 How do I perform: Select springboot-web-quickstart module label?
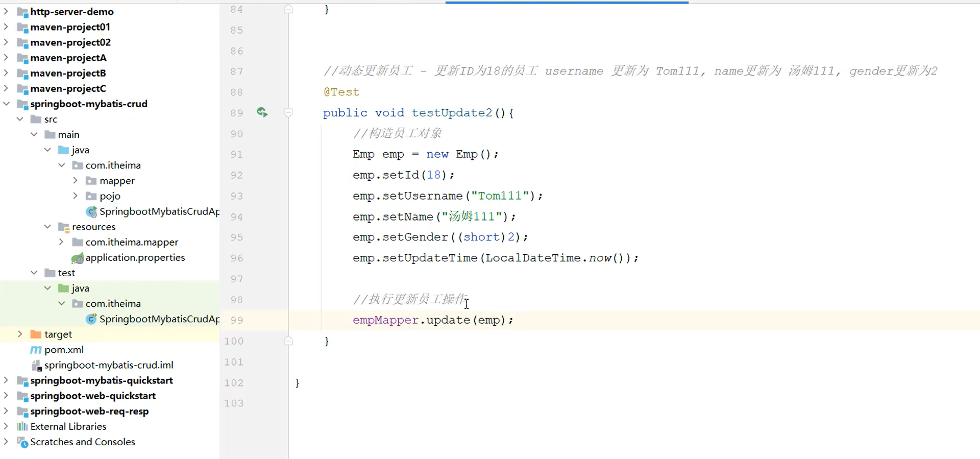click(x=93, y=396)
